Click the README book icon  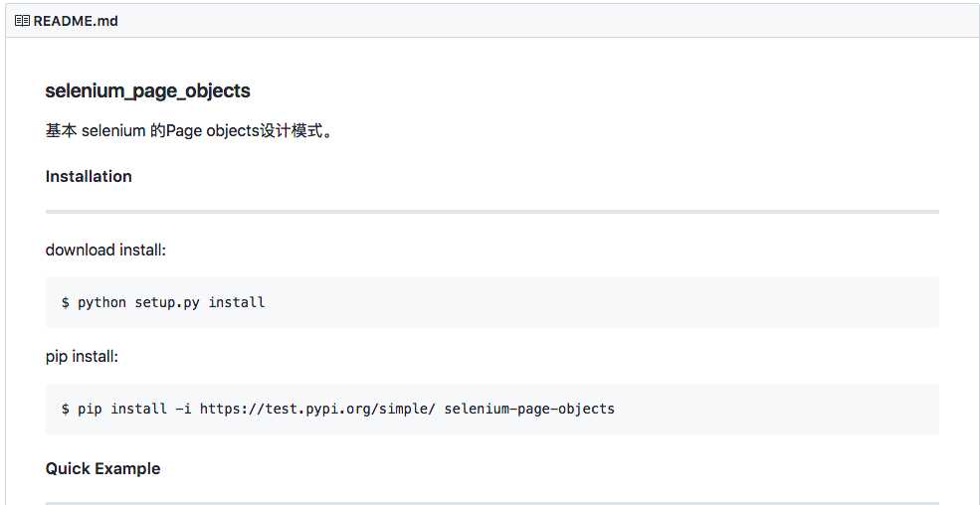pos(22,21)
